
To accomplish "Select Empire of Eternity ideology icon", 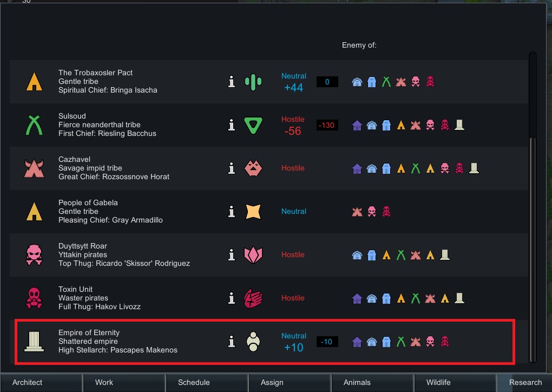I will (x=253, y=342).
